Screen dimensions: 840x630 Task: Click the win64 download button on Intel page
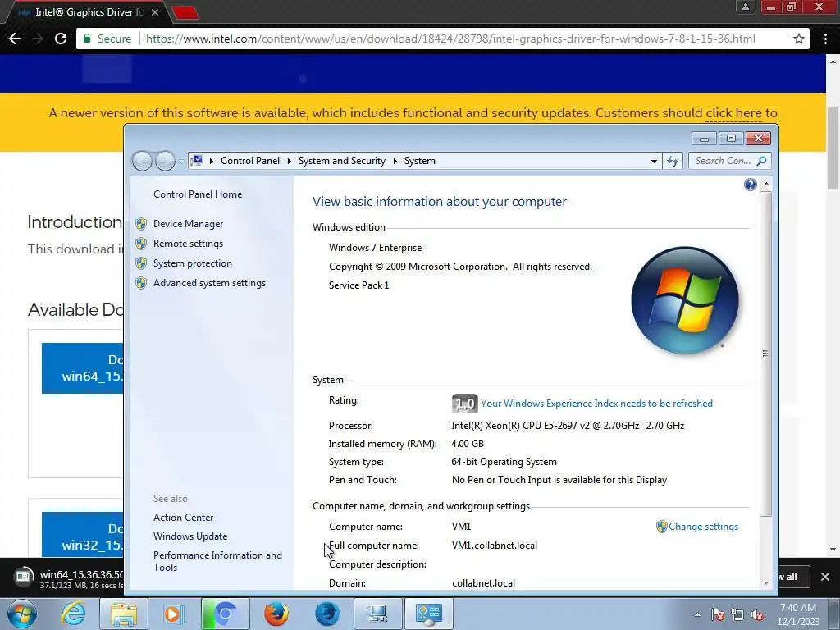[x=83, y=368]
